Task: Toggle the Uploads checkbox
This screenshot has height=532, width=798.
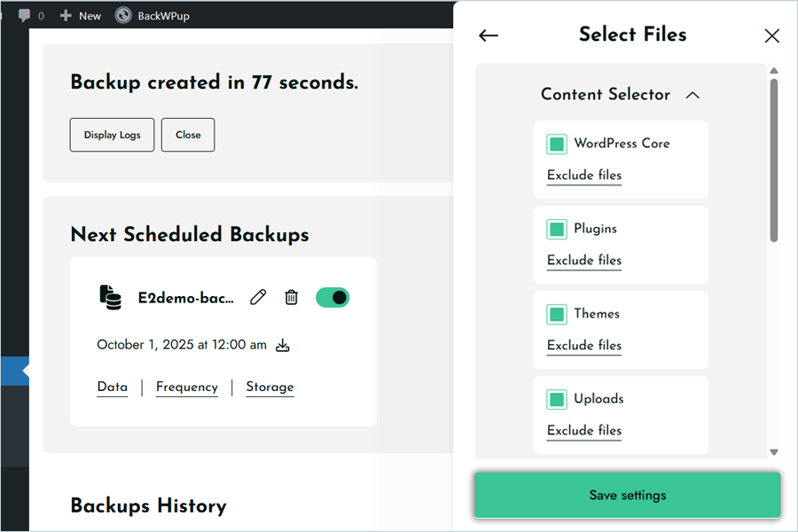Action: coord(557,399)
